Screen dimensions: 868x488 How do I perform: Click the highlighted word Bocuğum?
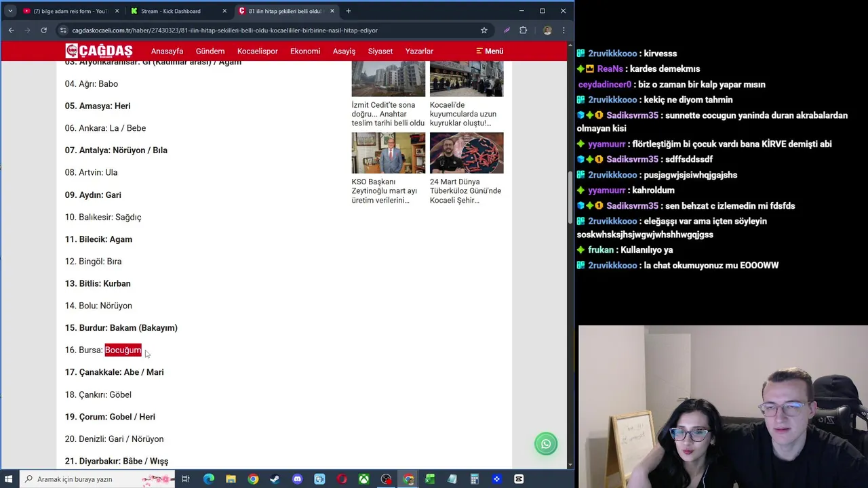[x=123, y=350]
